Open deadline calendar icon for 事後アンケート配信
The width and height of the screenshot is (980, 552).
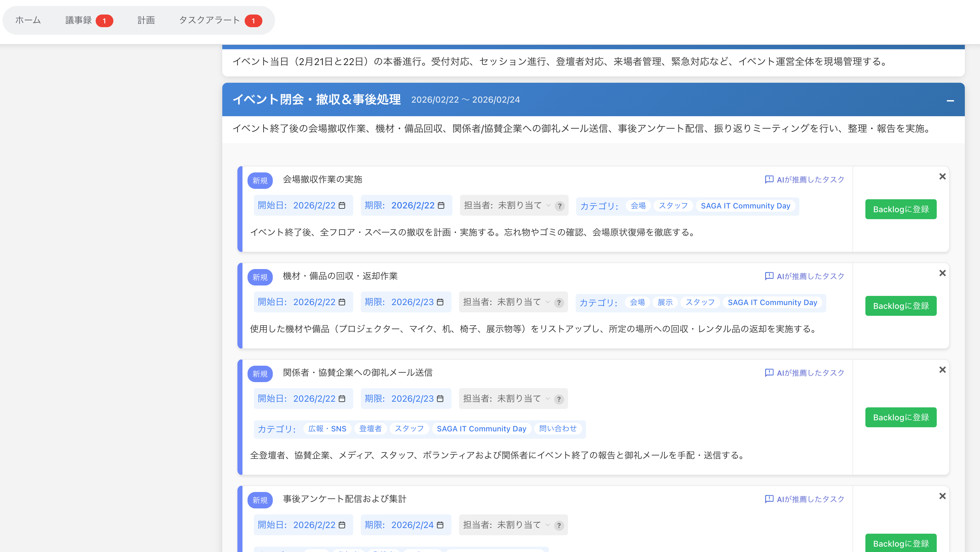[x=440, y=525]
